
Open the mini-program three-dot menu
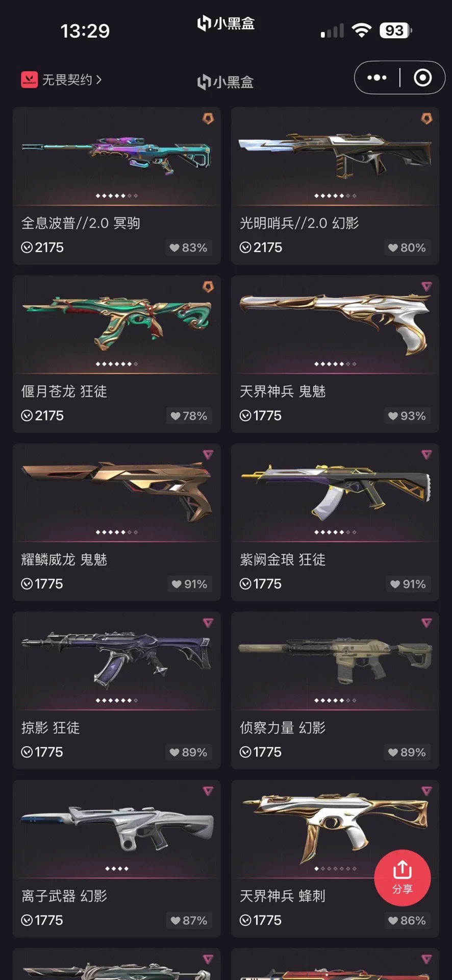(377, 78)
